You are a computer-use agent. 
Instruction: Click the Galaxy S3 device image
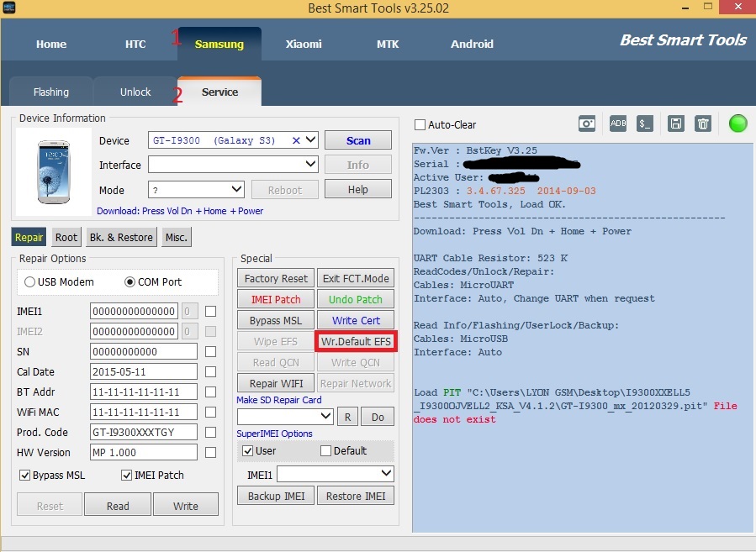[x=54, y=171]
